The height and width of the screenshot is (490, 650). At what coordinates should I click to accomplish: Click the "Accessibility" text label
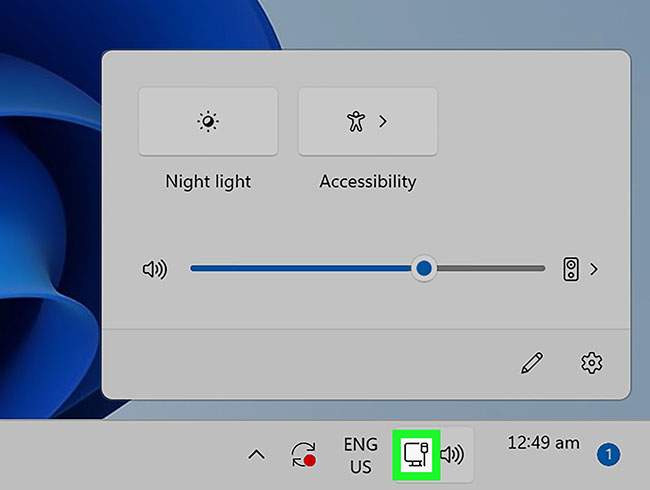click(x=367, y=182)
